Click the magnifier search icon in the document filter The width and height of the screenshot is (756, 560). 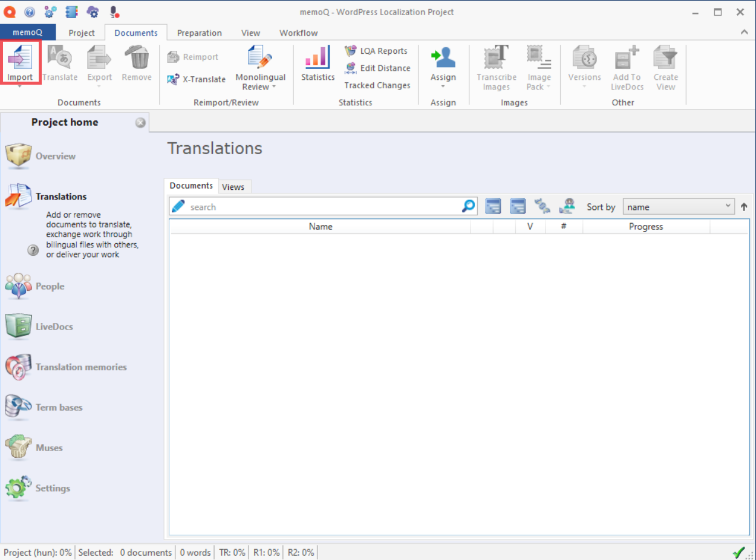pos(469,207)
